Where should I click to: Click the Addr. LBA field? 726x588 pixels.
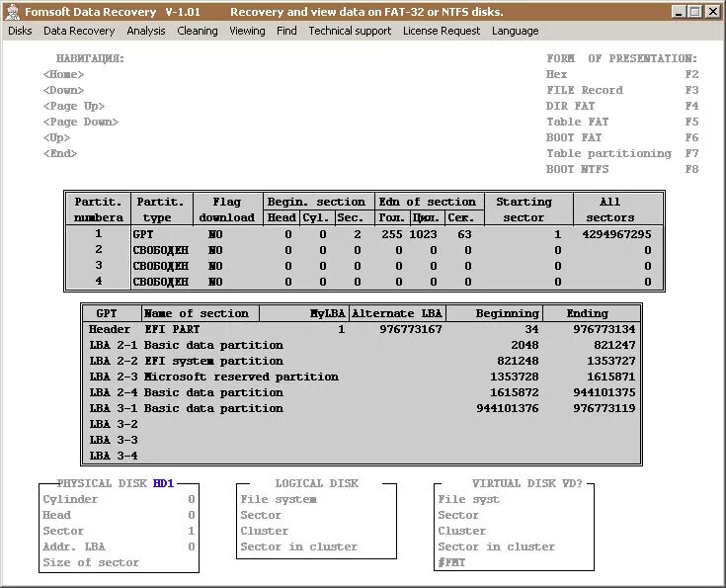(119, 546)
